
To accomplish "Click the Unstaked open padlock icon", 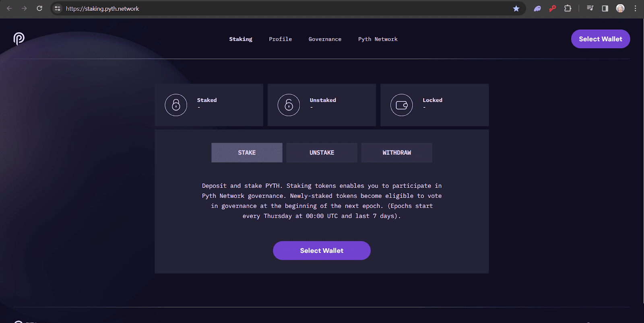I will tap(289, 105).
